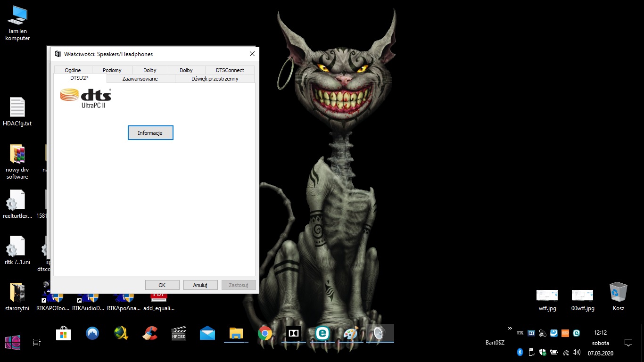This screenshot has height=362, width=644.
Task: Open Task View from the taskbar
Action: [37, 343]
